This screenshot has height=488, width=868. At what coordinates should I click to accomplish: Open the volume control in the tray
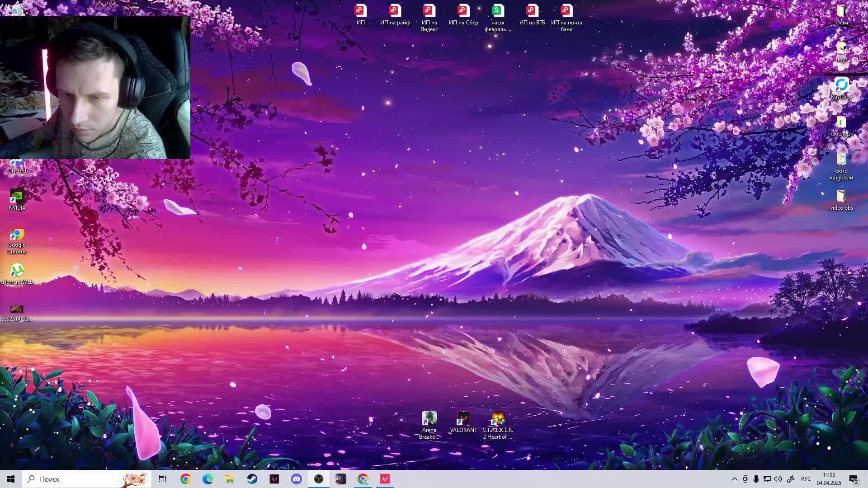(778, 479)
